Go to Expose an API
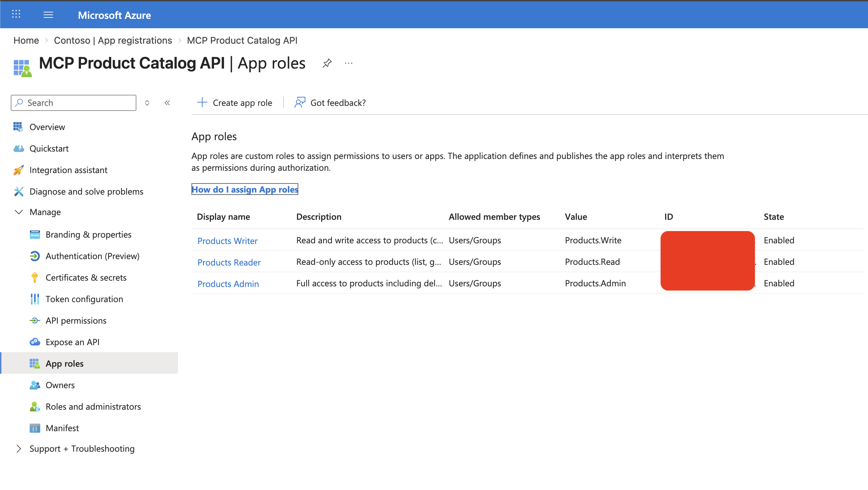Image resolution: width=868 pixels, height=490 pixels. pyautogui.click(x=73, y=341)
